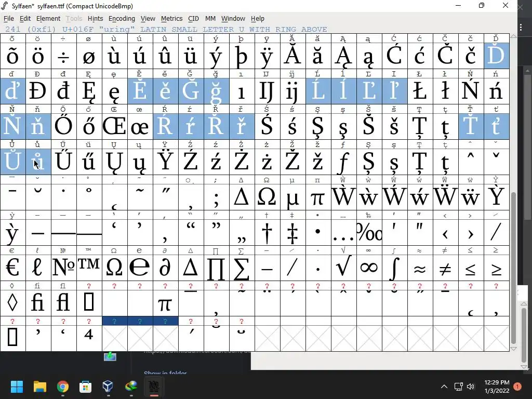
Task: Select the not-equal ≠ glyph
Action: (x=445, y=268)
